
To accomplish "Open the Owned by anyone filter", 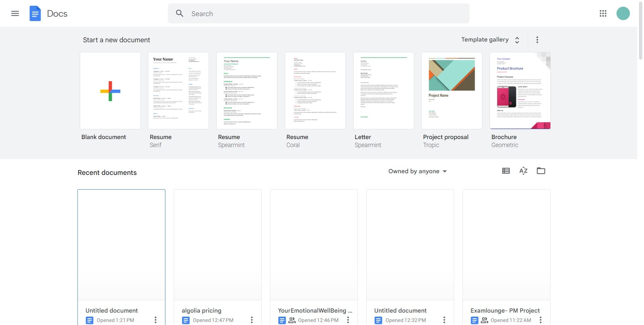I will pyautogui.click(x=417, y=171).
